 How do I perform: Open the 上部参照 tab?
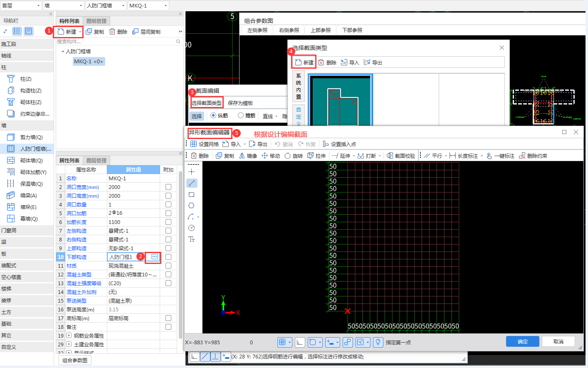(321, 30)
